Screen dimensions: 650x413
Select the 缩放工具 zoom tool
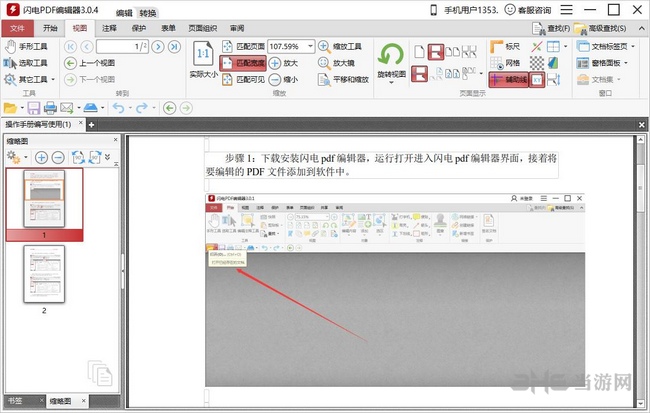click(340, 46)
